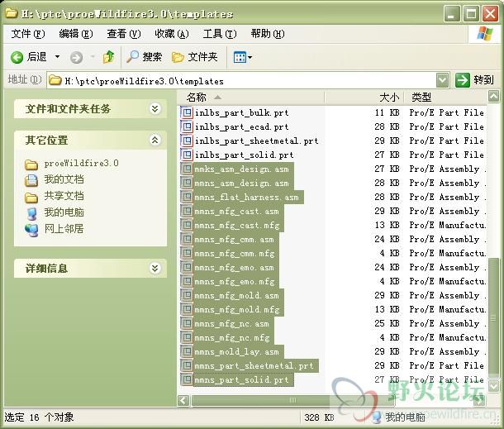Screen dimensions: 504x429
Task: Select the mmns_mfg_nc.asm file icon
Action: (x=187, y=323)
